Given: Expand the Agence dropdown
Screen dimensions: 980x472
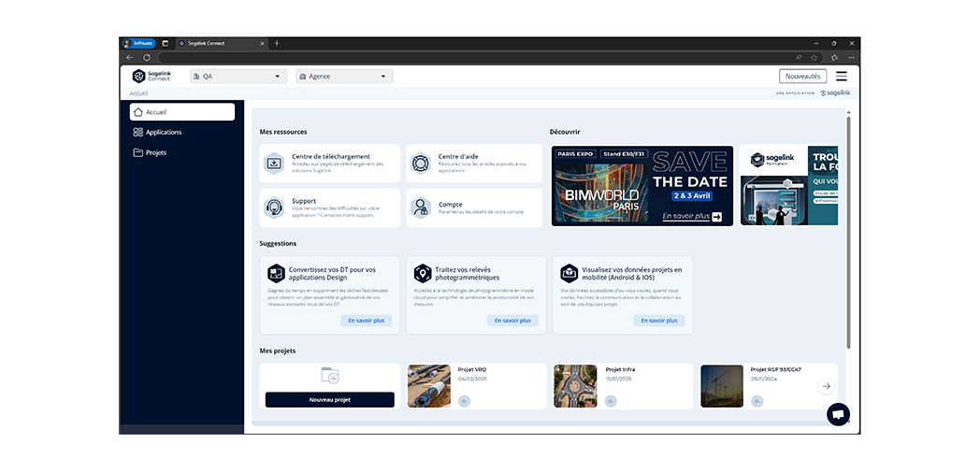Looking at the screenshot, I should (344, 77).
